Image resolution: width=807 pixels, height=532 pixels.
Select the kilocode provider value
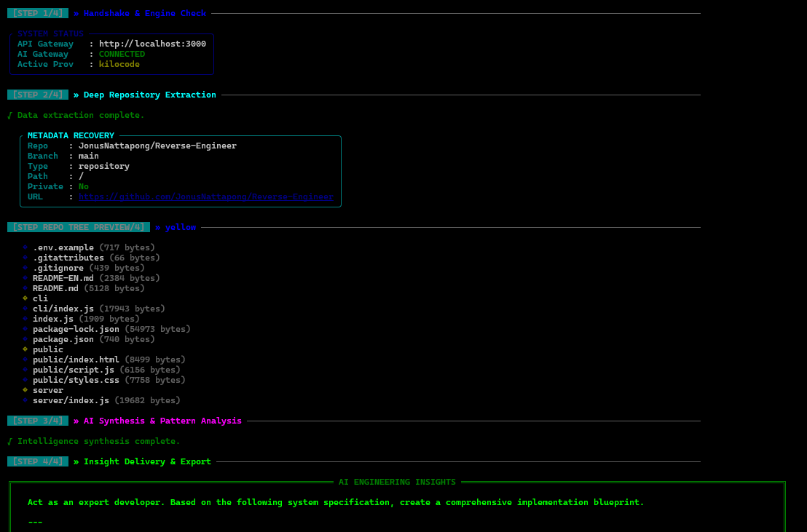(x=119, y=64)
